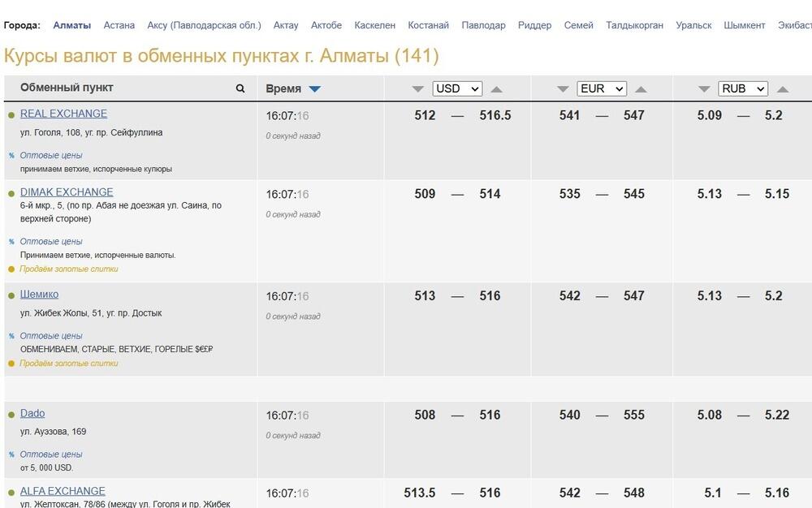This screenshot has width=812, height=508.
Task: Sort USD buy rate descending arrow
Action: pos(418,89)
